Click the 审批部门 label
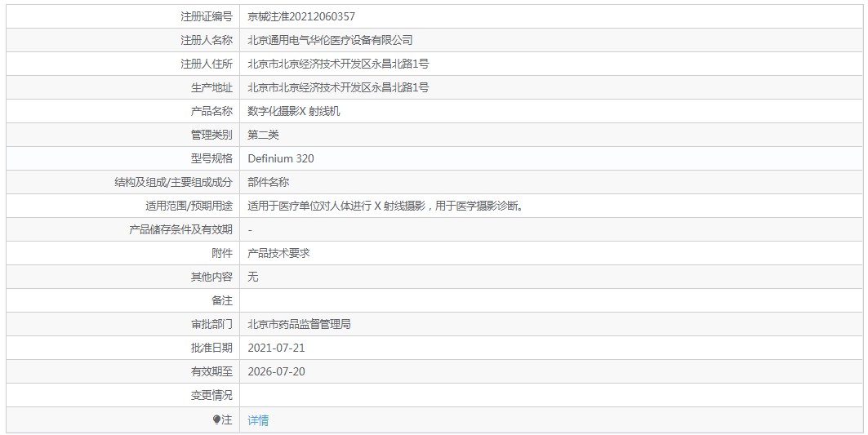The image size is (868, 435). 211,324
